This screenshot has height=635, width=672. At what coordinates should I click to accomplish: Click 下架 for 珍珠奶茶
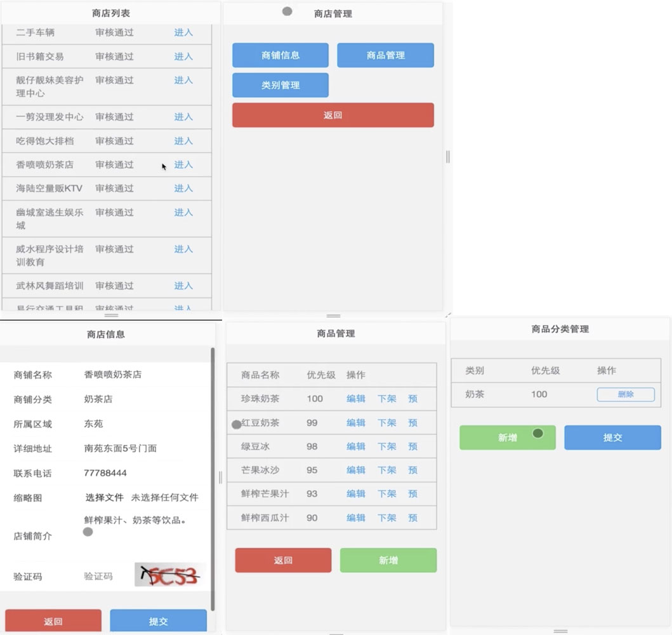[x=386, y=399]
